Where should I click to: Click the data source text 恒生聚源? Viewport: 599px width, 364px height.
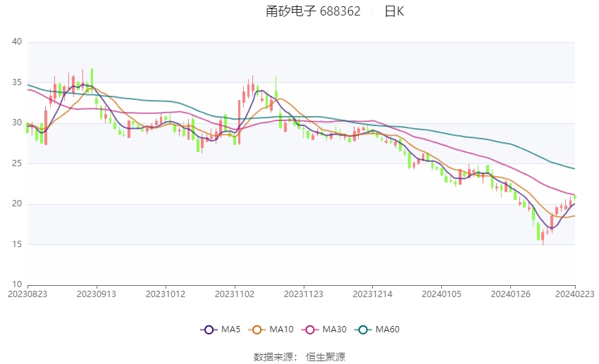pos(326,357)
